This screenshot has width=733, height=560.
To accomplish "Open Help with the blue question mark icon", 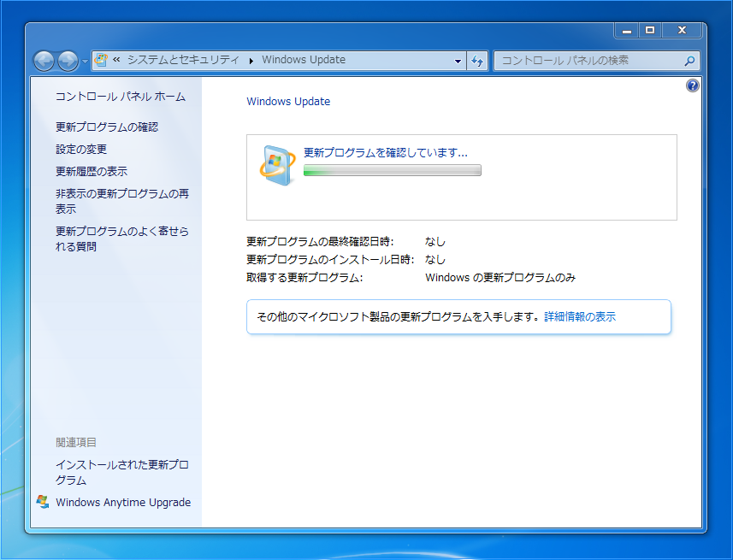I will (x=692, y=85).
